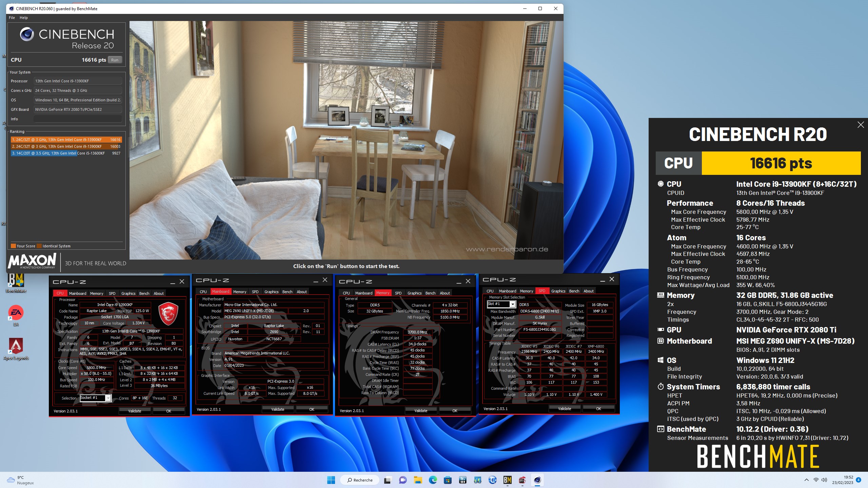The height and width of the screenshot is (488, 868).
Task: Open Task View on taskbar
Action: coord(388,480)
